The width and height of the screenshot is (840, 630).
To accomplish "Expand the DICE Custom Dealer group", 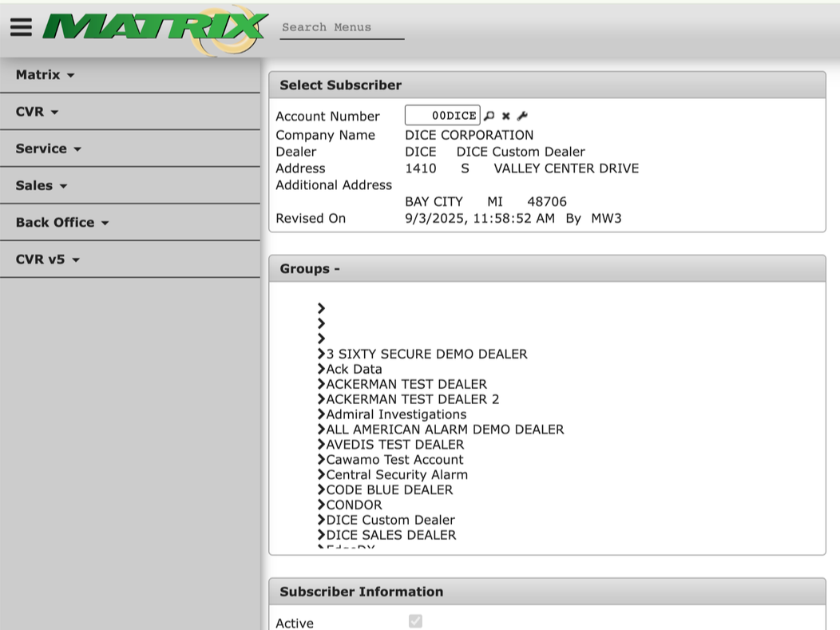I will click(322, 520).
